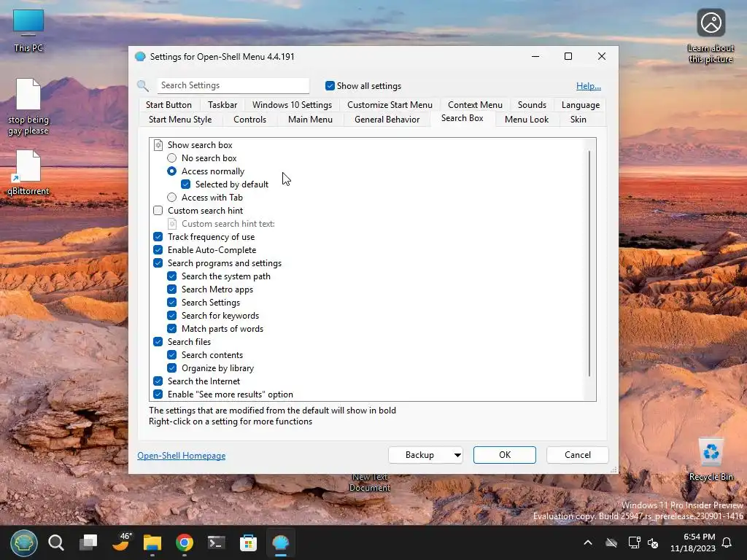This screenshot has height=560, width=747.
Task: Disable Enable Auto-Complete checkbox
Action: coord(158,250)
